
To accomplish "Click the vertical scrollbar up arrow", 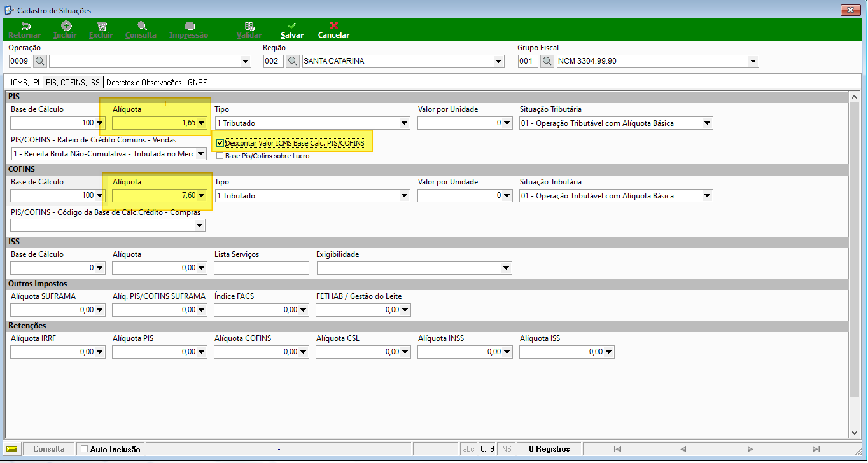I will [855, 96].
